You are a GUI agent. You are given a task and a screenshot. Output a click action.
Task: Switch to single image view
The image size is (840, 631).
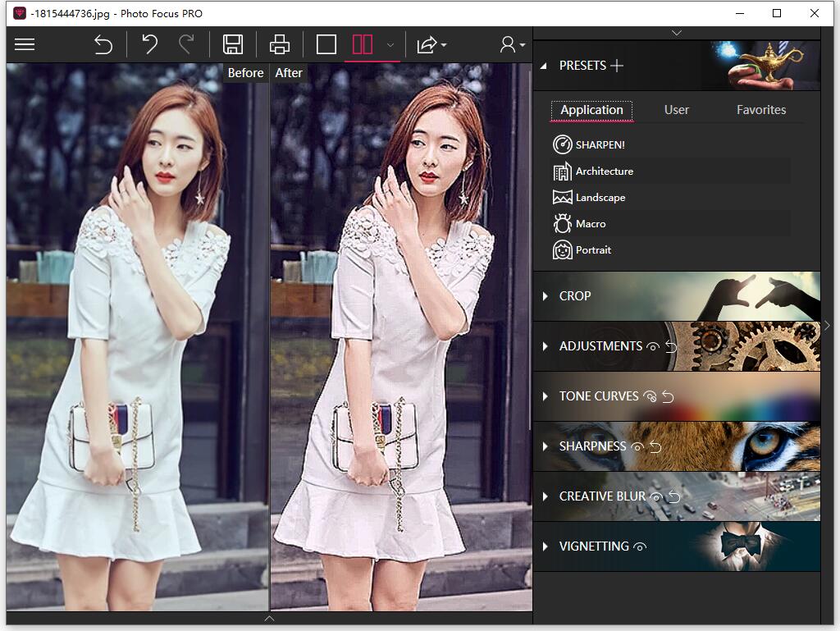[x=326, y=44]
